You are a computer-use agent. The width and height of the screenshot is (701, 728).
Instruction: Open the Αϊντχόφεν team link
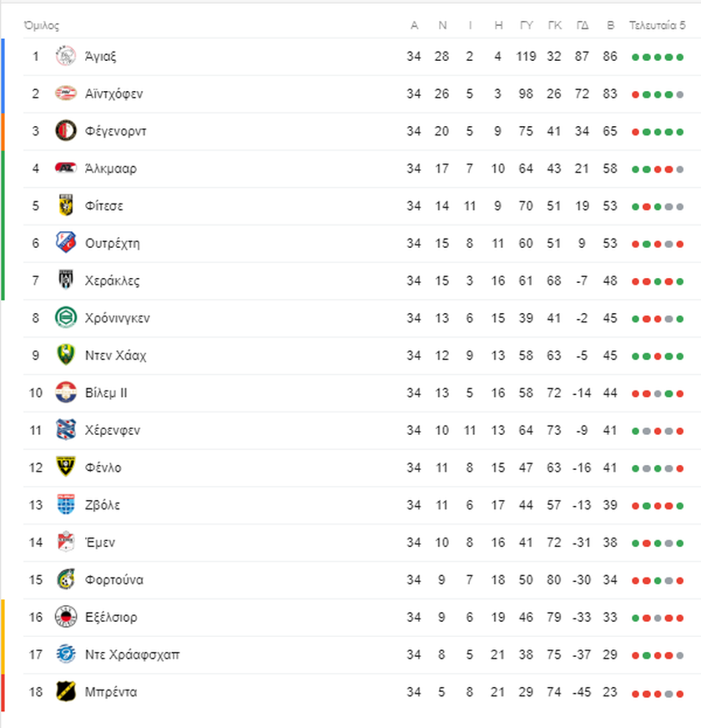(x=113, y=94)
